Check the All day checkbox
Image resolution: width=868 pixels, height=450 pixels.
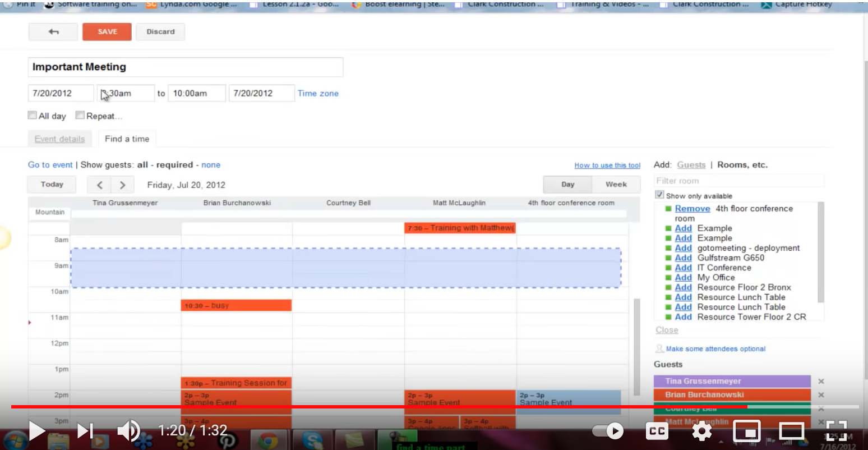tap(33, 116)
